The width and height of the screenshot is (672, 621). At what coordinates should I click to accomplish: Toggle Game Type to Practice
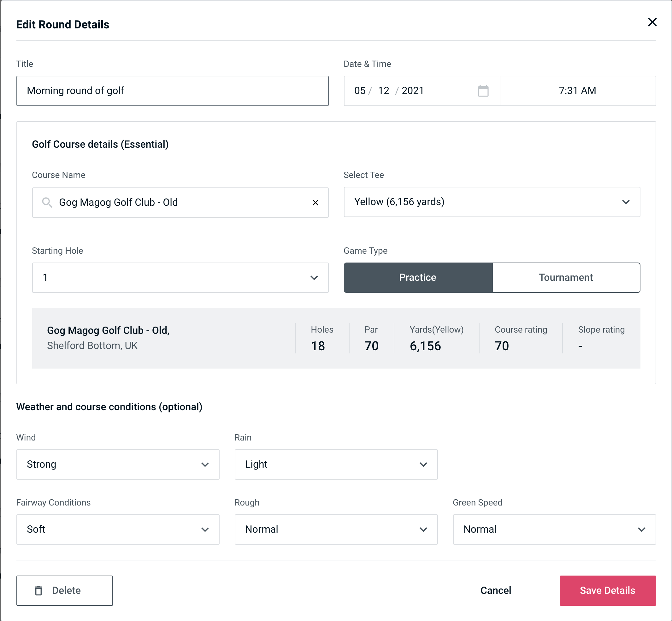pos(418,277)
